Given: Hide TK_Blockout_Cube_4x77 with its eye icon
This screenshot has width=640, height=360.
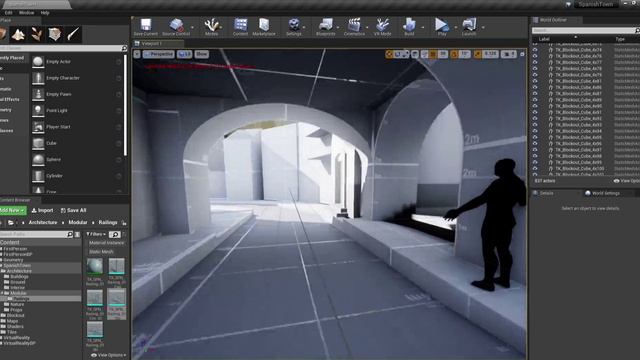Looking at the screenshot, I should pos(535,62).
